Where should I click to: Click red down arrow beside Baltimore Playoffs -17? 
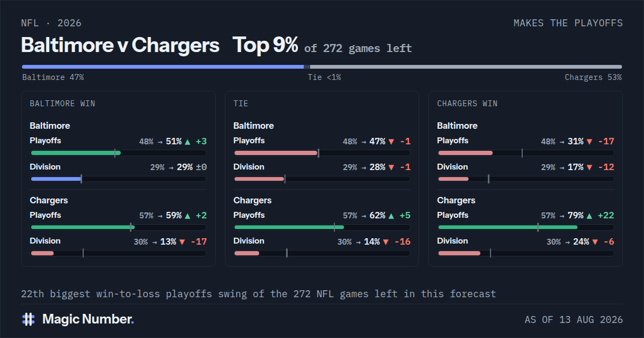[x=590, y=142]
